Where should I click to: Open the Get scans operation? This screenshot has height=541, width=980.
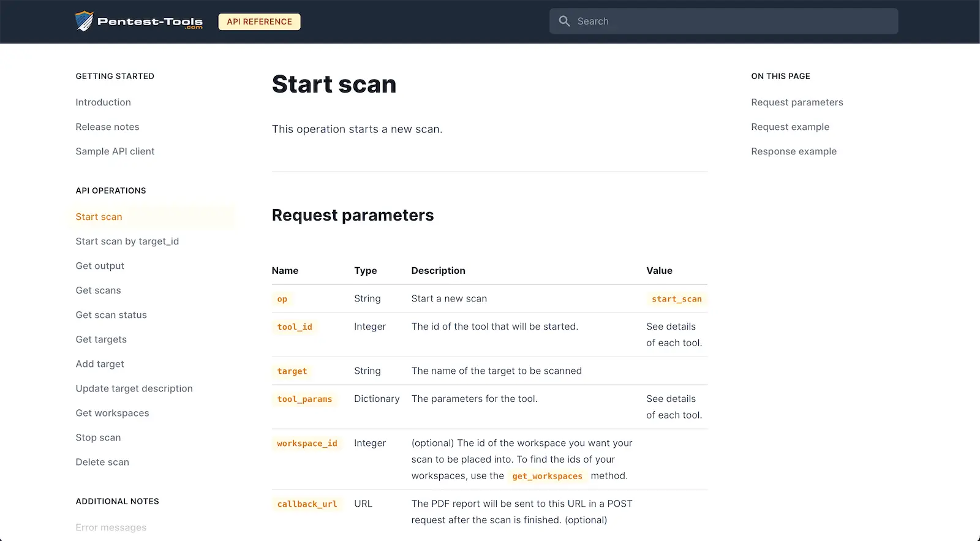tap(98, 290)
